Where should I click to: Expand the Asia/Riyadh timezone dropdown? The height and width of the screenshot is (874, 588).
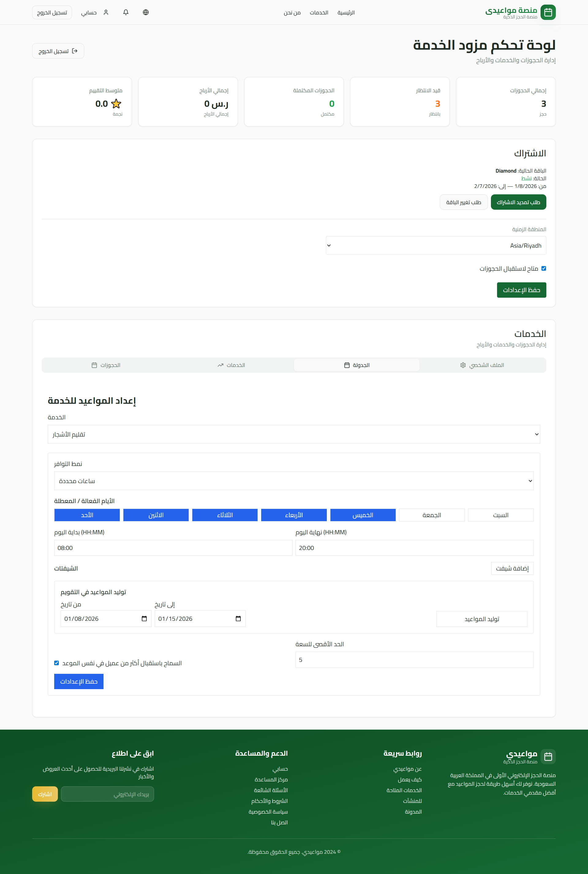tap(436, 246)
